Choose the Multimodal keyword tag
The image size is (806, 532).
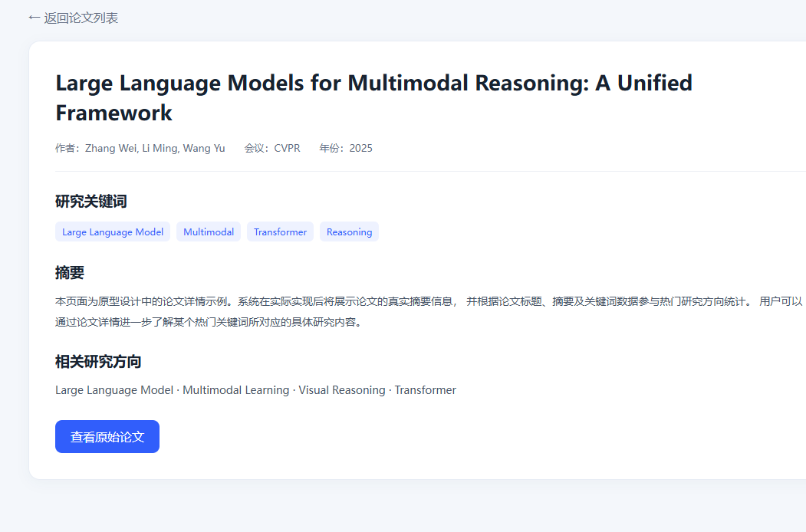coord(209,232)
